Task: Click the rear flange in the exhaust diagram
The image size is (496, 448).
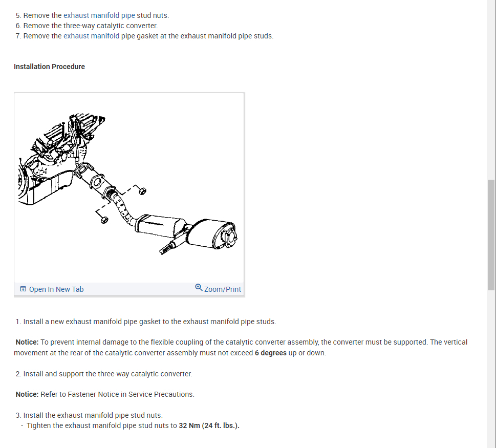Action: click(230, 237)
